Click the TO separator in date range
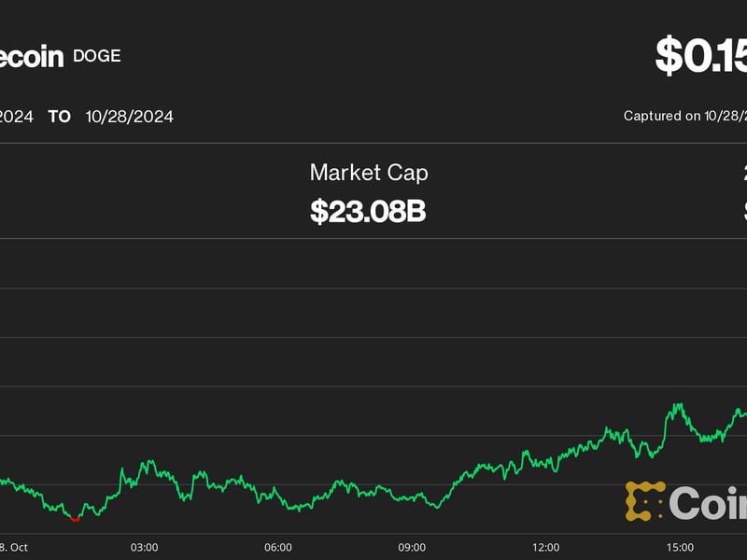The image size is (747, 560). pos(59,117)
